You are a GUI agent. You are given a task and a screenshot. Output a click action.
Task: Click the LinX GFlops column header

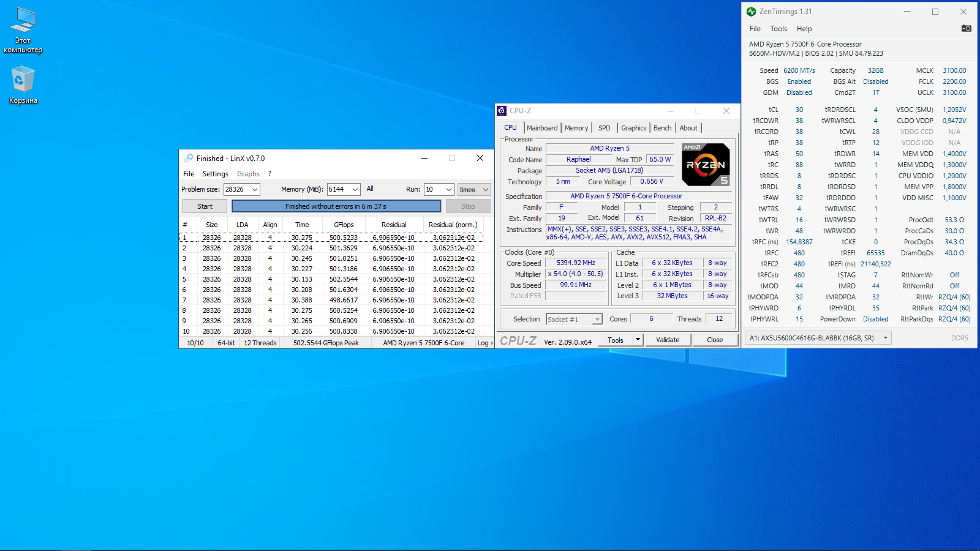coord(344,225)
